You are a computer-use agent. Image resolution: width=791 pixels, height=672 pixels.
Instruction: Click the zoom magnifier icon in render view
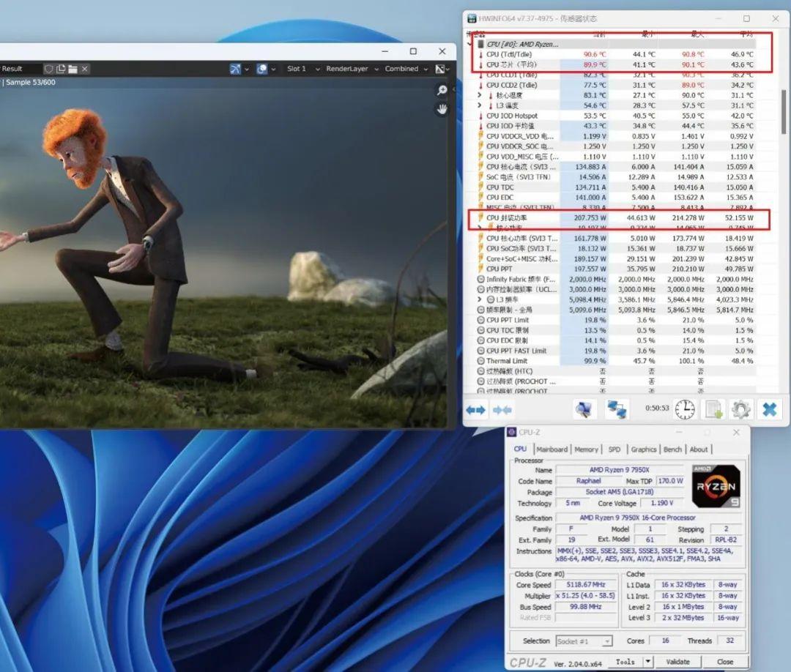click(x=442, y=90)
